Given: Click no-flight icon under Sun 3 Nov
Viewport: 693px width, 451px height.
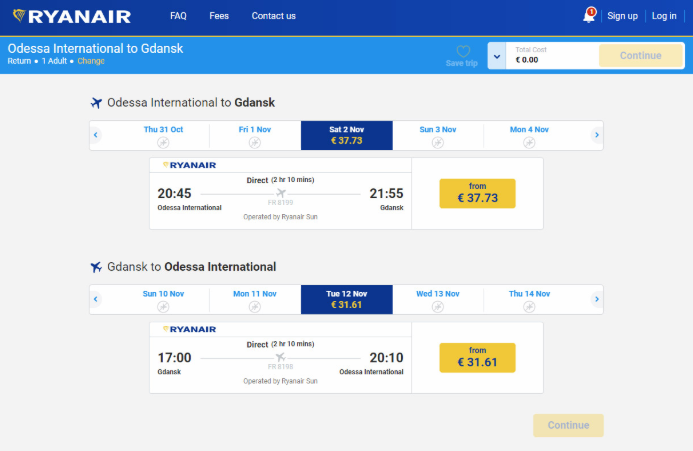Looking at the screenshot, I should tap(438, 142).
